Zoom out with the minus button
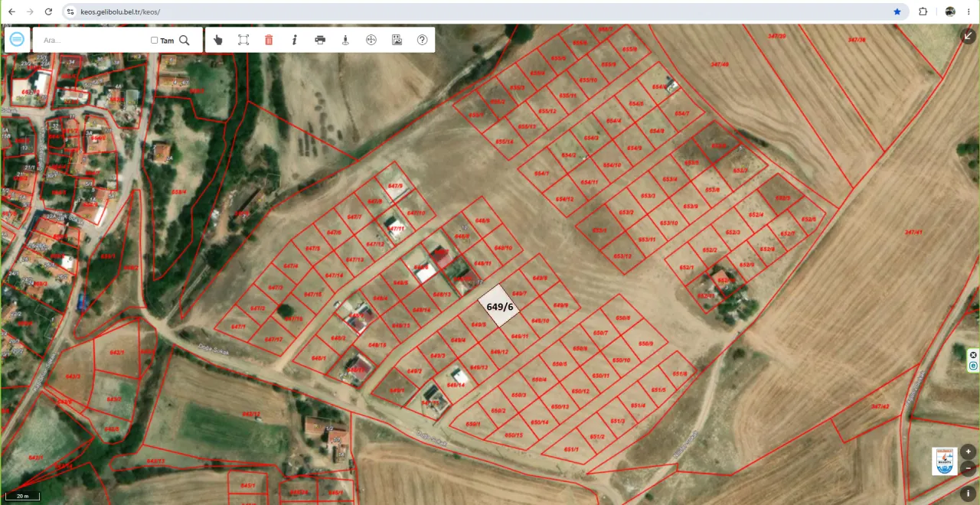Screen dimensions: 980x505 tap(969, 468)
